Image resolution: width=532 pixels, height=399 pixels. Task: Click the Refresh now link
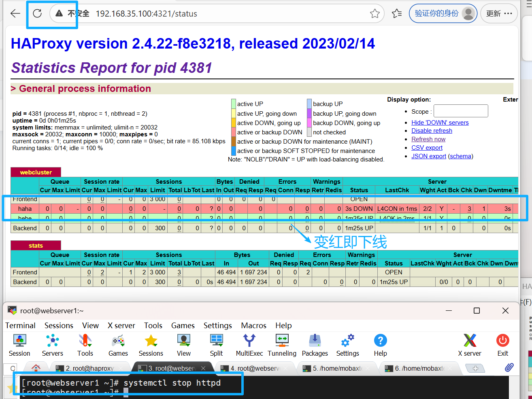coord(428,139)
